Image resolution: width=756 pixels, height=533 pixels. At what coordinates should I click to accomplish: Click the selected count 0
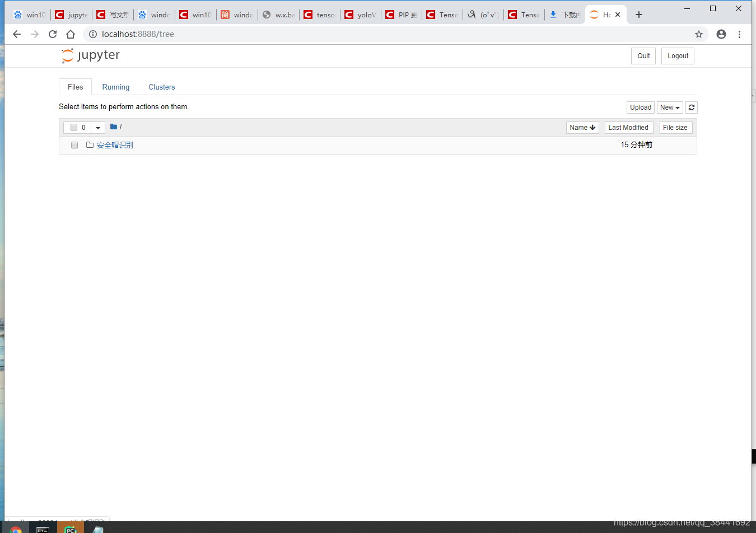(83, 128)
